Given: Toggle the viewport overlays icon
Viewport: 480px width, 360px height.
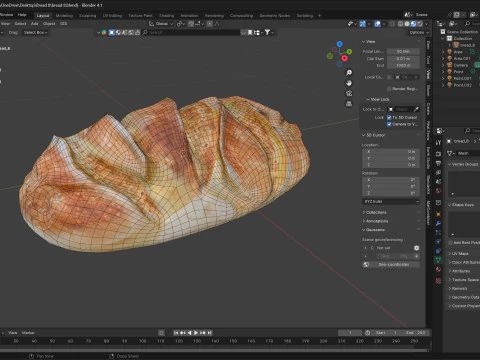Looking at the screenshot, I should pos(377,24).
